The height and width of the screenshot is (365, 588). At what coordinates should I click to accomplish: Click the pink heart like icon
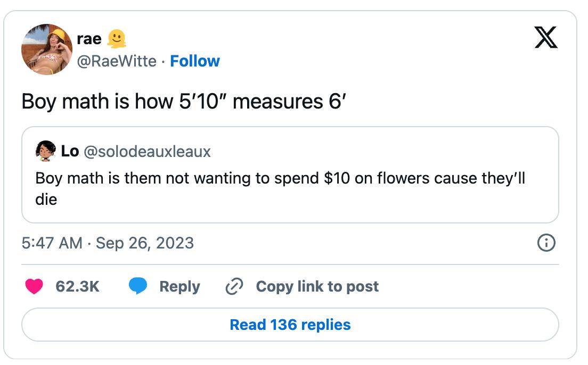(x=35, y=286)
